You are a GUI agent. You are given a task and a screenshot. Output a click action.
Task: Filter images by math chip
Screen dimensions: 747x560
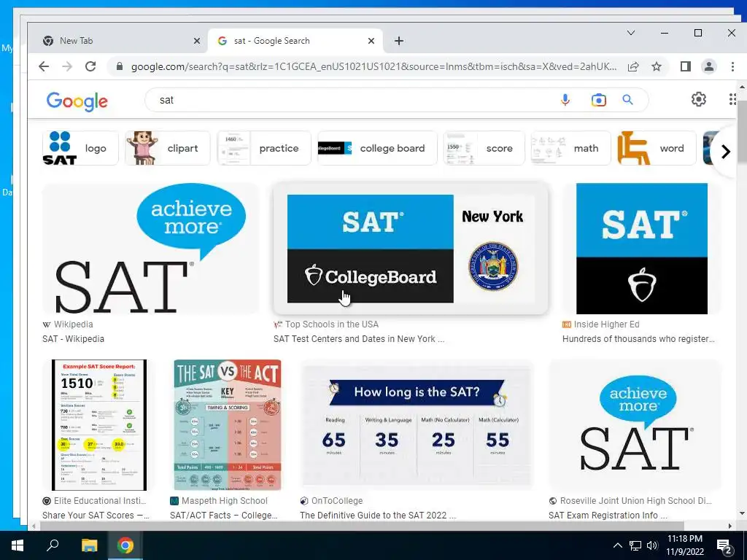570,148
